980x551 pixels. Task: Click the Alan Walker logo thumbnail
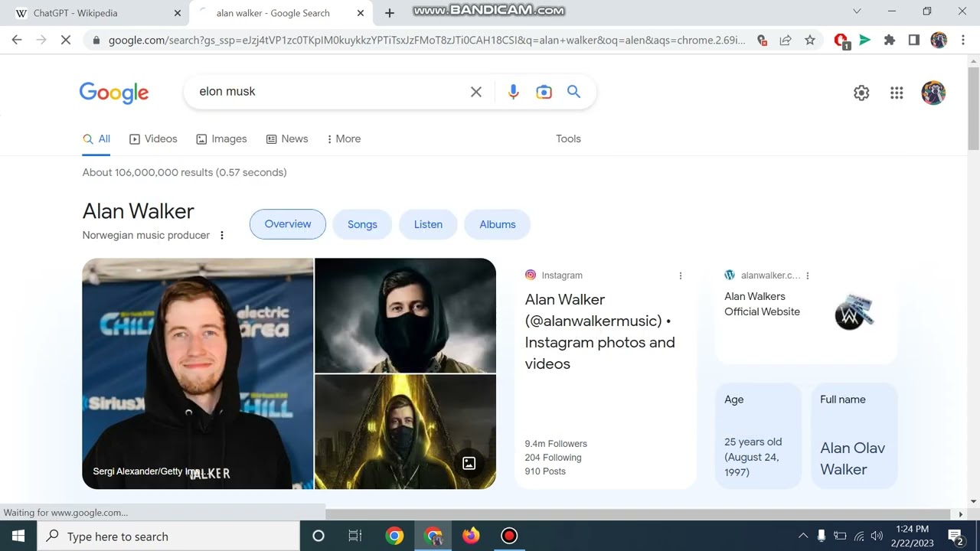pos(853,312)
